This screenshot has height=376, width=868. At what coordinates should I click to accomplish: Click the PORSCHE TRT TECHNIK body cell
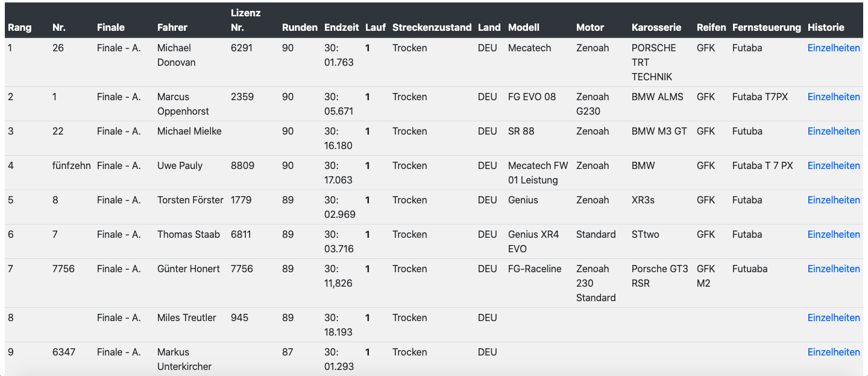(x=653, y=63)
